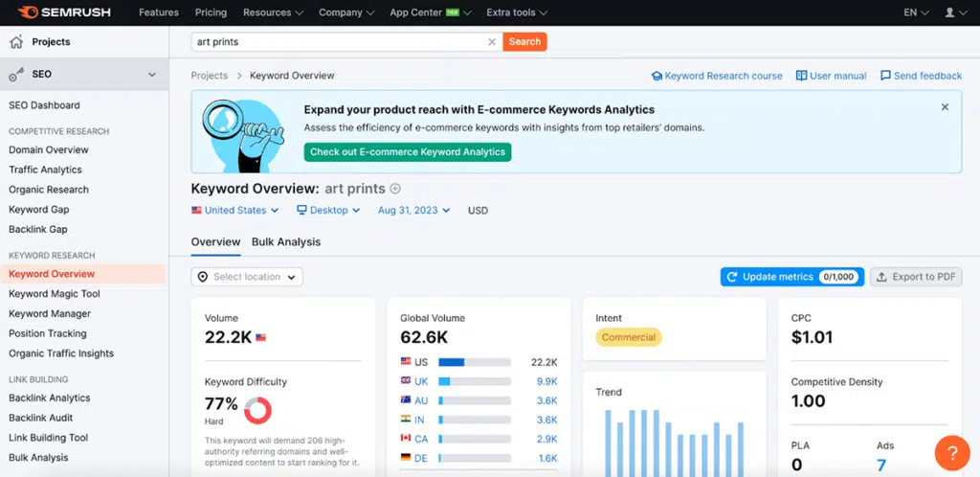Open the Aug 31, 2023 date dropdown

(413, 210)
